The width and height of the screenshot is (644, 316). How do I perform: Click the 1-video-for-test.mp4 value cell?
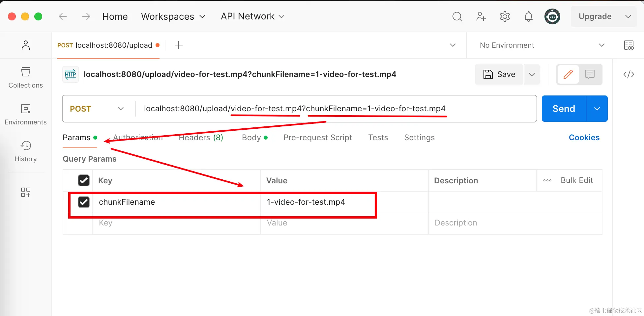(344, 202)
